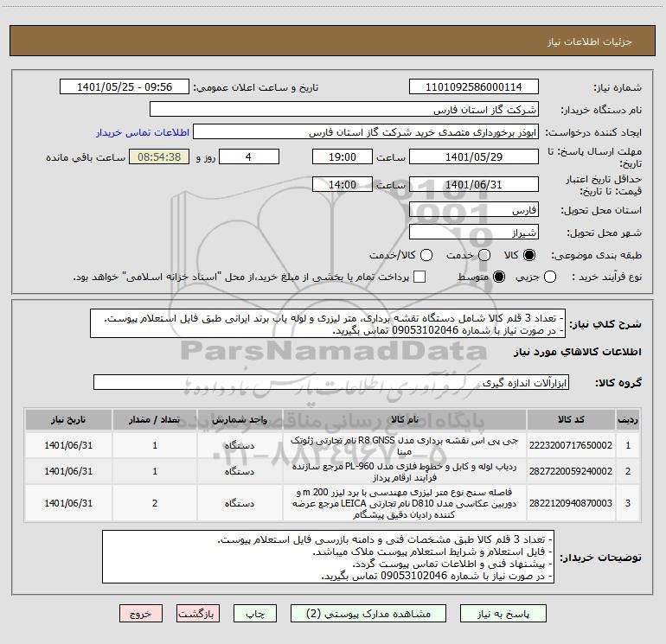Image resolution: width=666 pixels, height=644 pixels.
Task: Select the کالا radio button
Action: [529, 255]
